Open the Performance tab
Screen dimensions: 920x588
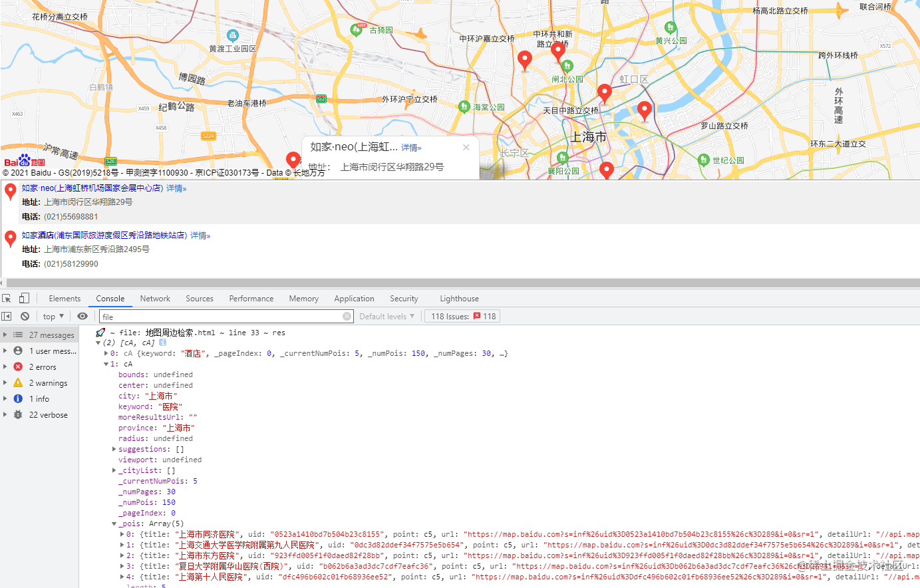coord(251,299)
